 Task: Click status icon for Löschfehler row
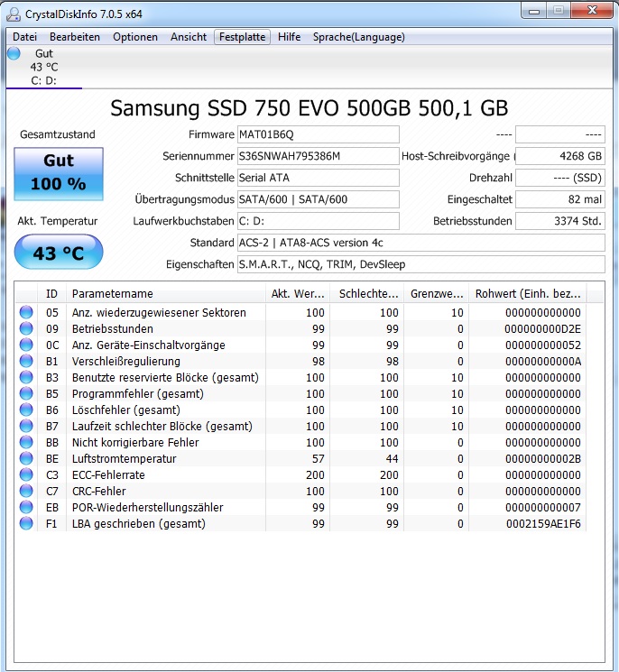click(x=26, y=410)
